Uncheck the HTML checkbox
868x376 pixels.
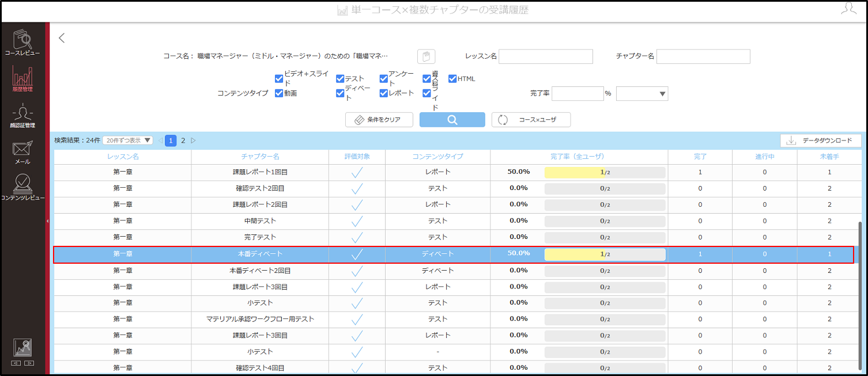pos(452,79)
